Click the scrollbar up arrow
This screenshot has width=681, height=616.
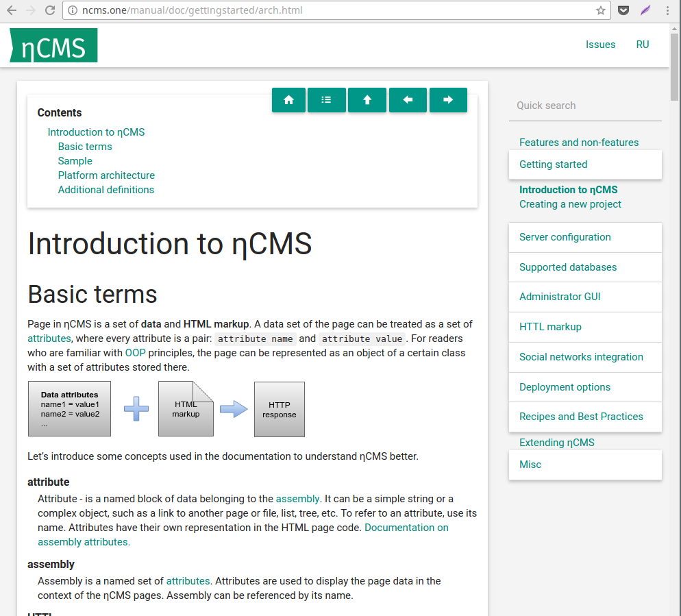[674, 29]
